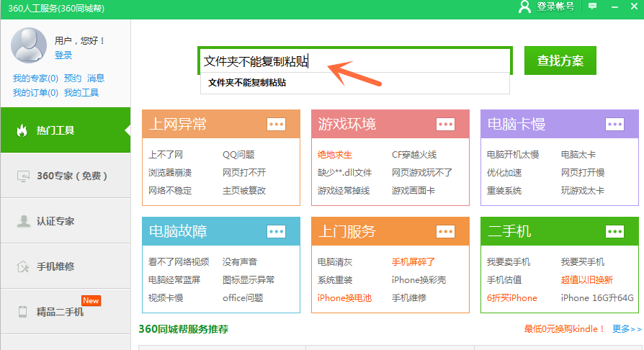Screen dimensions: 644x350
Task: Open the 精品二手机 sidebar tab
Action: [66, 311]
